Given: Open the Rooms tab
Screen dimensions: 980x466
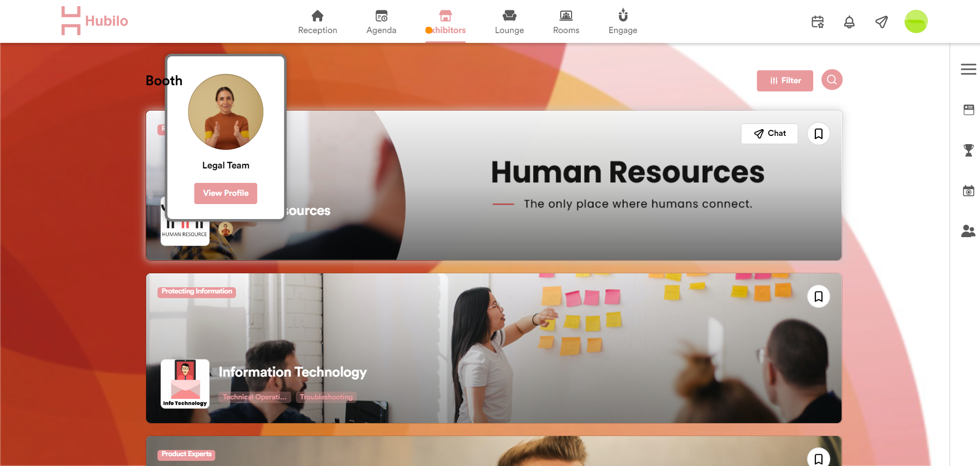Looking at the screenshot, I should pos(566,22).
